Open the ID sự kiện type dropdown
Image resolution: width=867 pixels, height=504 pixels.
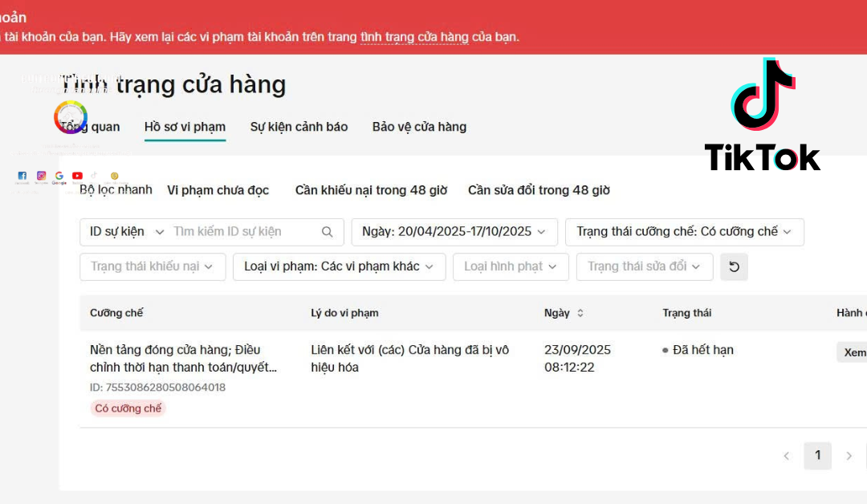pyautogui.click(x=127, y=232)
